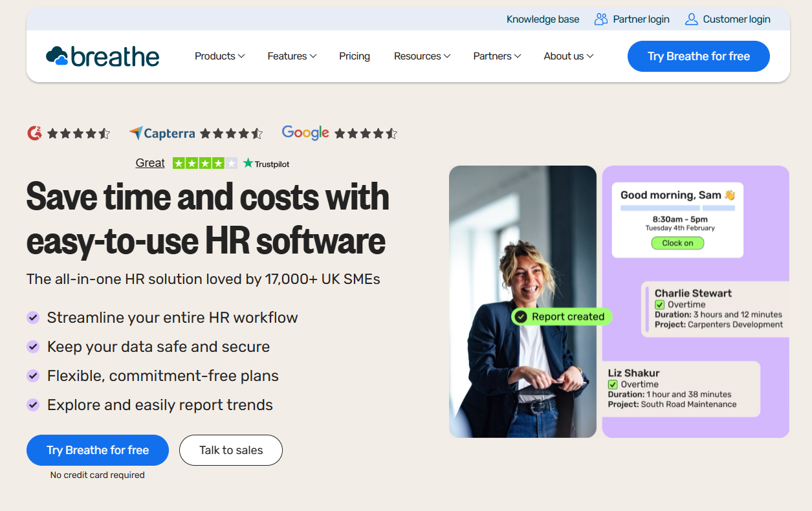Click the Google reviews logo
The image size is (812, 511).
305,133
